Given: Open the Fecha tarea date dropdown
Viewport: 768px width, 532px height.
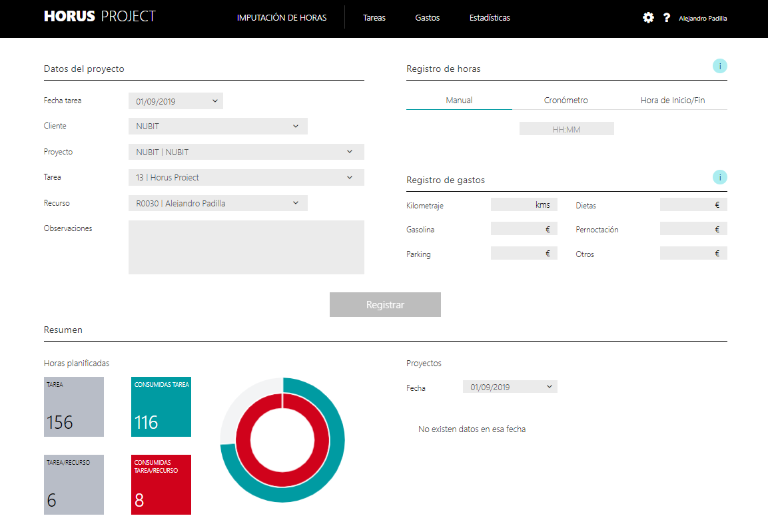Looking at the screenshot, I should coord(176,101).
